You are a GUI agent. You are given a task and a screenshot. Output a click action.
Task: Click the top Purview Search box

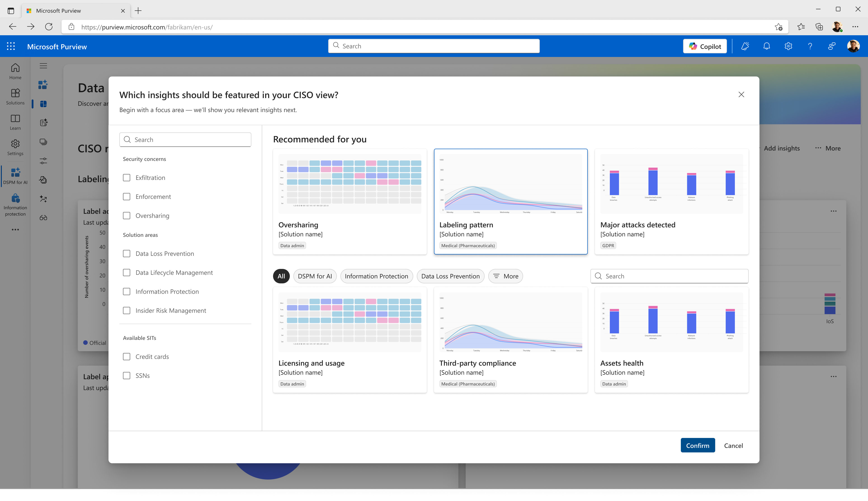[x=434, y=46]
